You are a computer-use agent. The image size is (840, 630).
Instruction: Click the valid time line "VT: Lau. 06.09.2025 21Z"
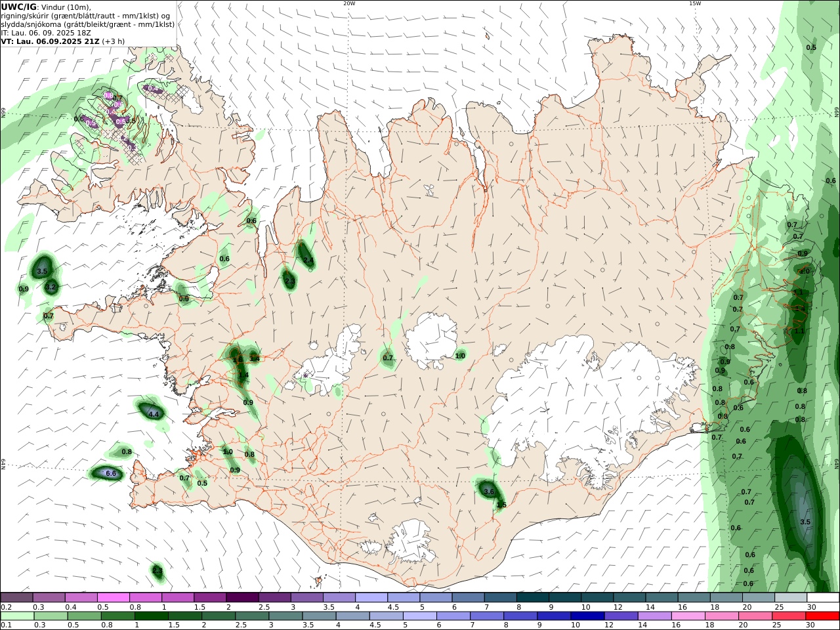[x=50, y=41]
